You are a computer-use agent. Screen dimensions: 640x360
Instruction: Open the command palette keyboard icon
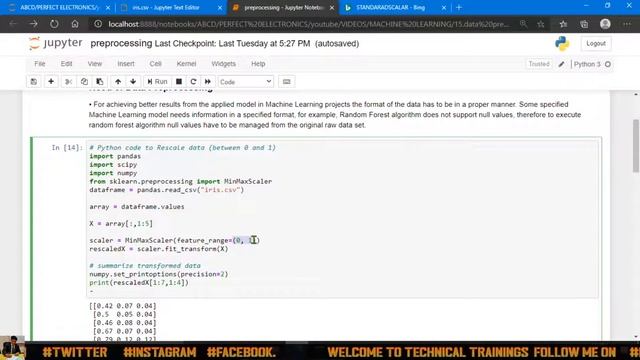coord(287,82)
